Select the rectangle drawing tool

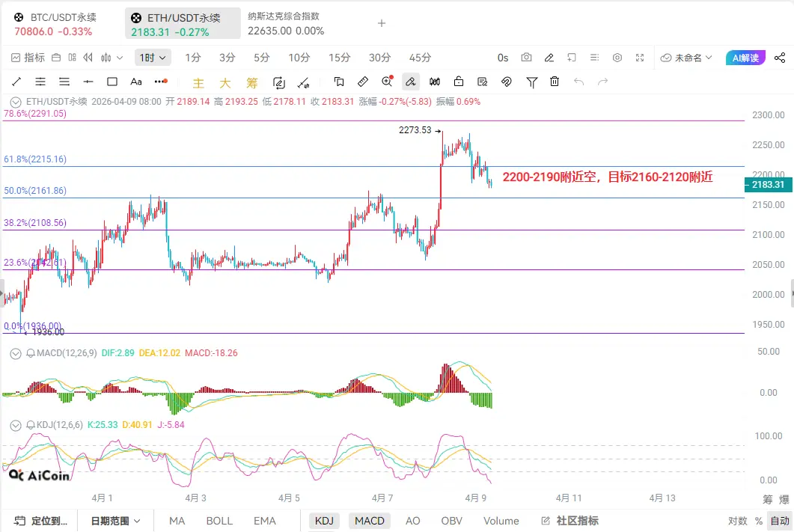click(x=112, y=82)
